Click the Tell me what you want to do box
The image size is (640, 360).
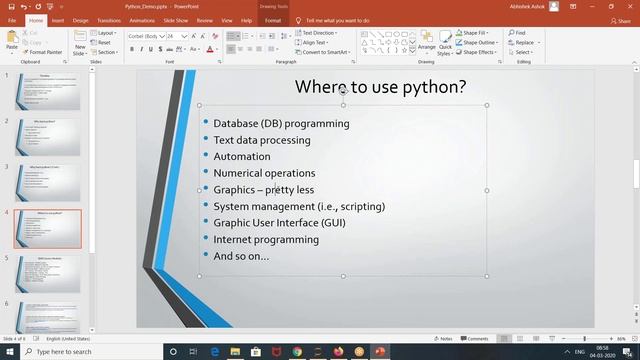pos(333,20)
